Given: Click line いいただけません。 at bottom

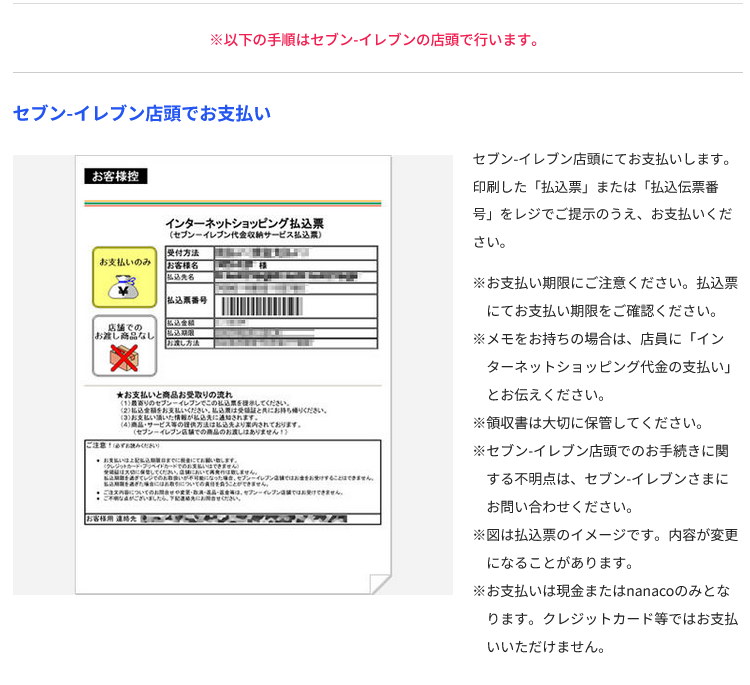Looking at the screenshot, I should coord(546,647).
